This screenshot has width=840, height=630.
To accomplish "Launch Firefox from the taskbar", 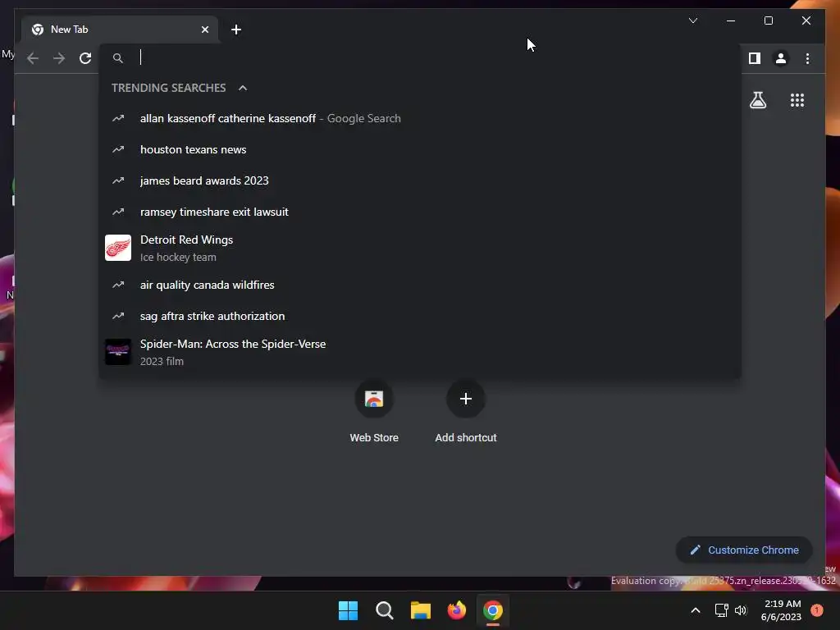I will click(456, 610).
